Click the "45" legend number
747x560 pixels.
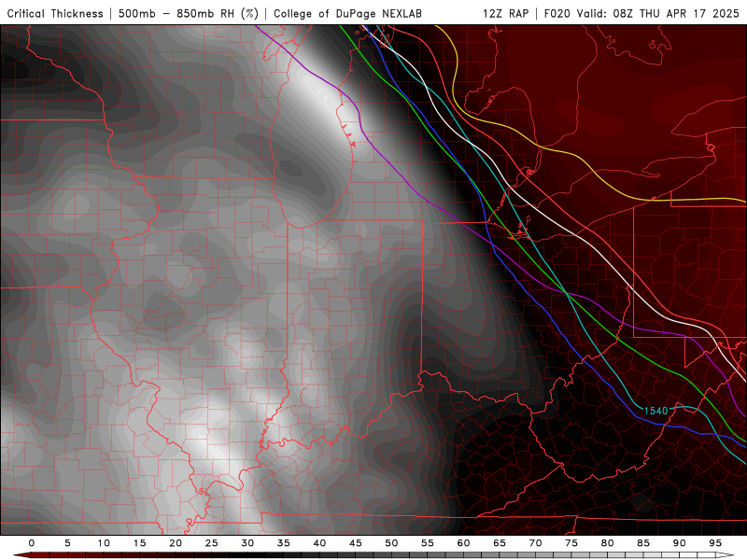(x=356, y=543)
